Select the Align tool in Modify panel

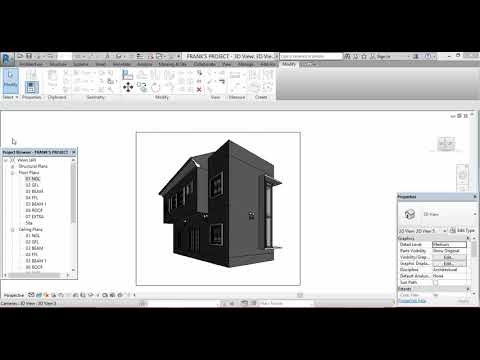[x=128, y=75]
